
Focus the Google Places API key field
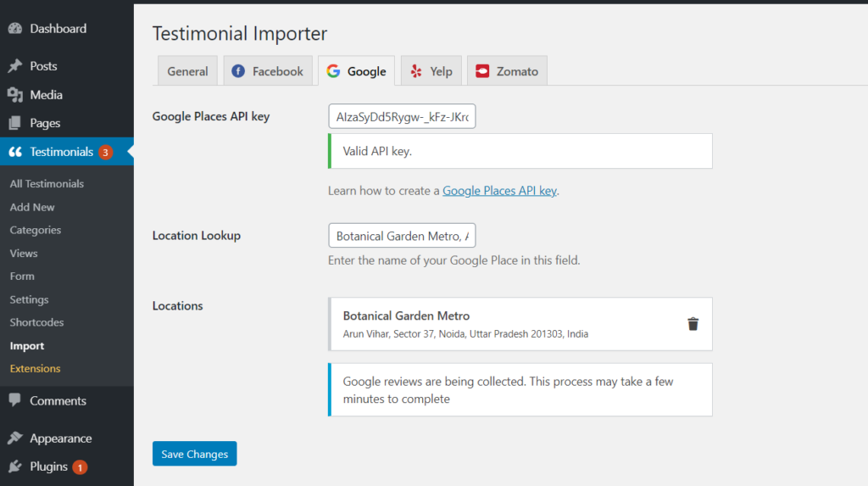tap(402, 116)
